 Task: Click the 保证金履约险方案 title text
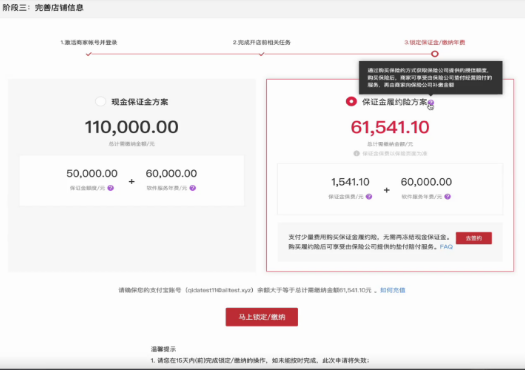[394, 102]
